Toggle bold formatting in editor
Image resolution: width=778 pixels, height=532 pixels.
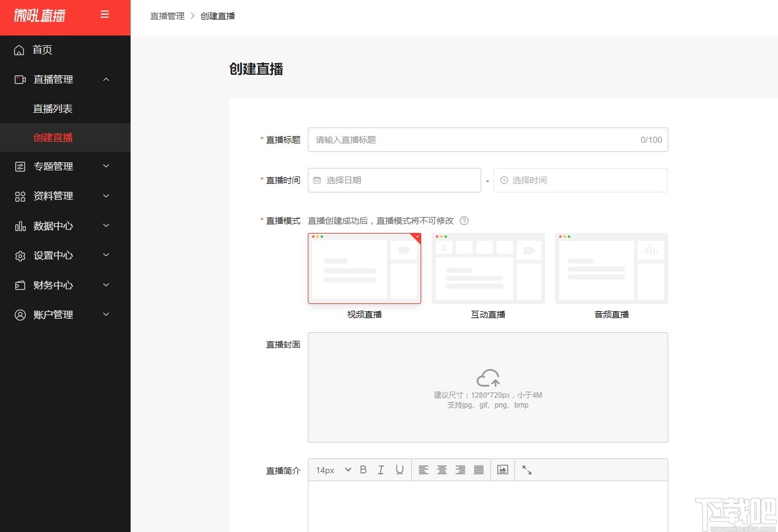363,469
